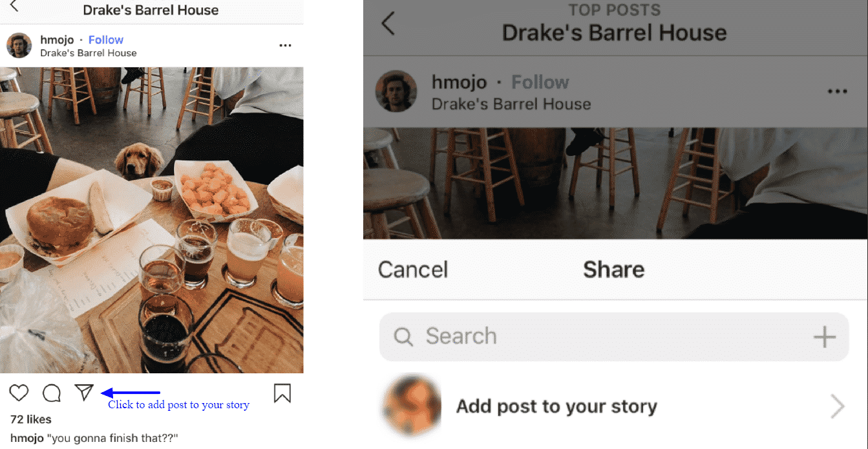The height and width of the screenshot is (449, 868).
Task: Like the post with the heart icon
Action: pyautogui.click(x=19, y=393)
